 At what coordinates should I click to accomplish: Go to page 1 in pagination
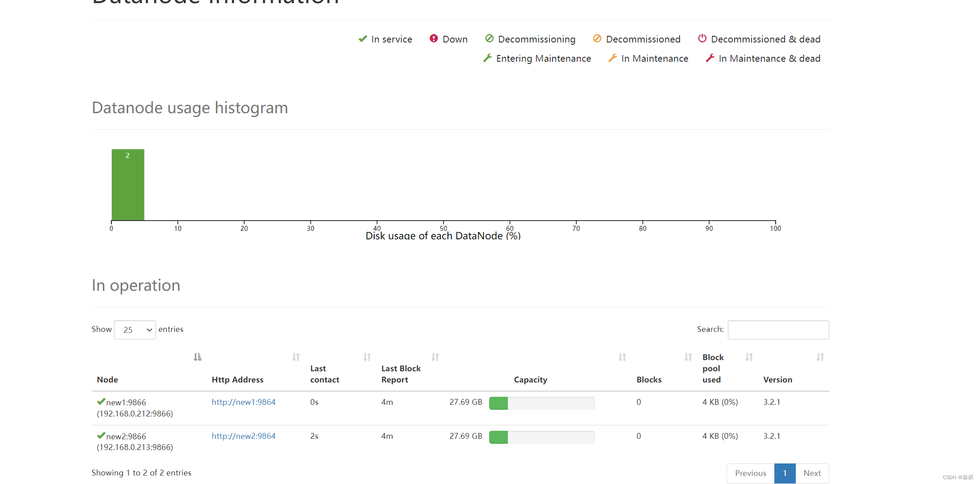tap(785, 473)
